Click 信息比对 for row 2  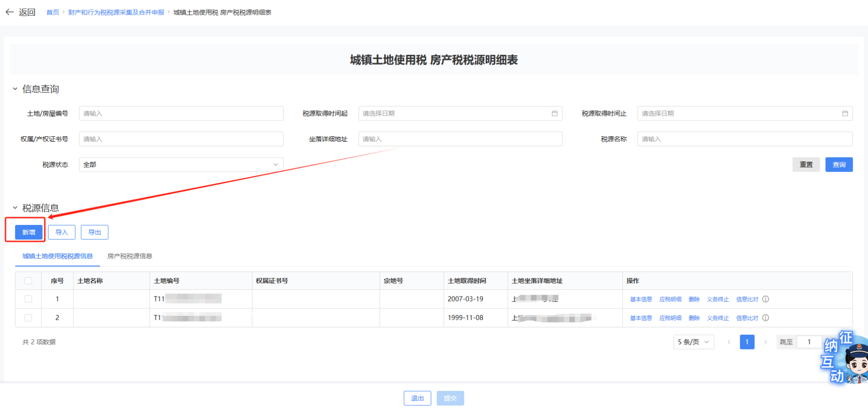tap(747, 318)
